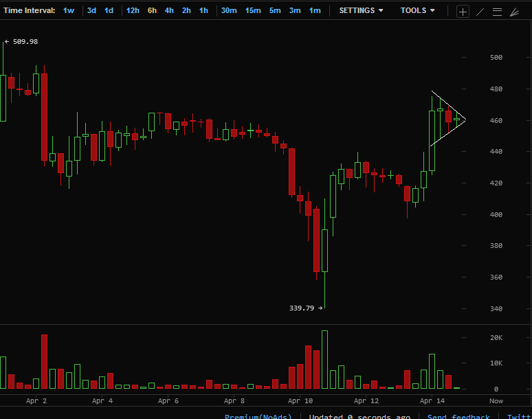The image size is (532, 419).
Task: Switch interval to 12h
Action: click(x=133, y=10)
